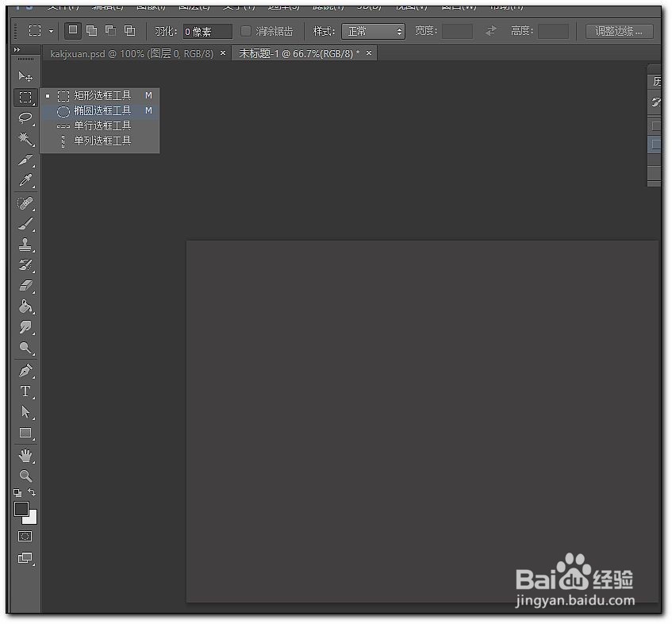Viewport: 672px width, 624px height.
Task: Click the marquee tool preset icon
Action: point(35,31)
